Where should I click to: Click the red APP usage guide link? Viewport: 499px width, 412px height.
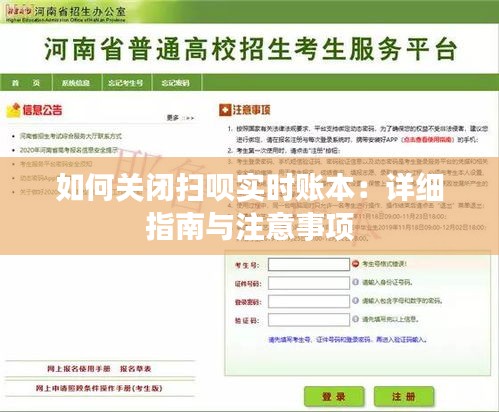[x=428, y=139]
